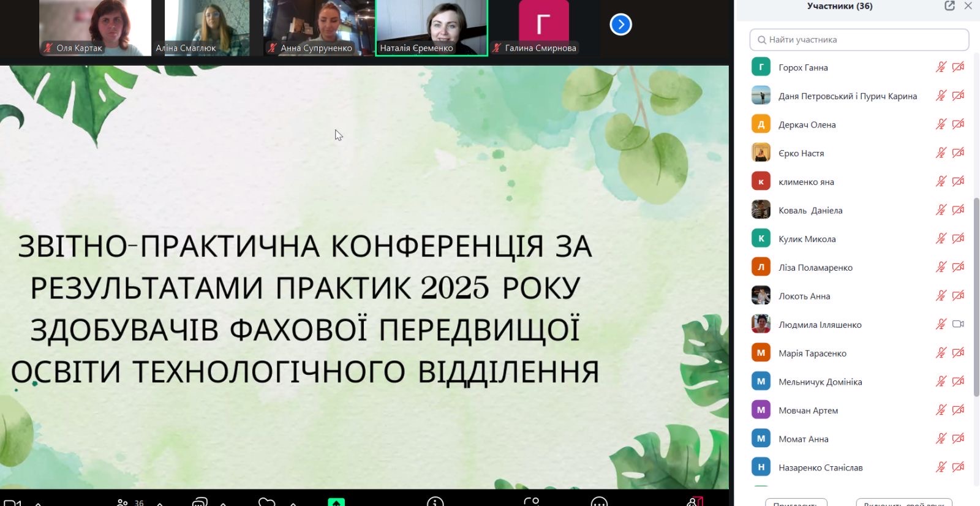Show next video thumbnails with blue arrow
980x506 pixels.
pos(620,25)
